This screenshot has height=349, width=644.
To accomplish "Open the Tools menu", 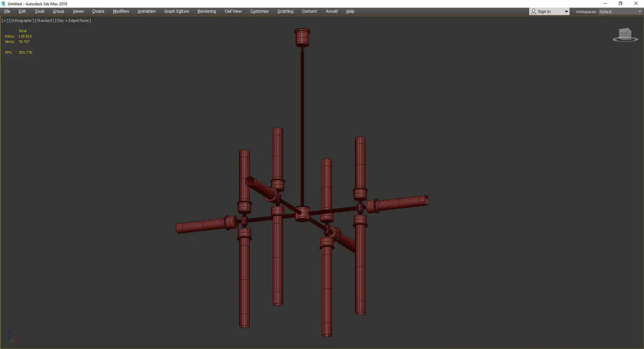I will point(40,11).
